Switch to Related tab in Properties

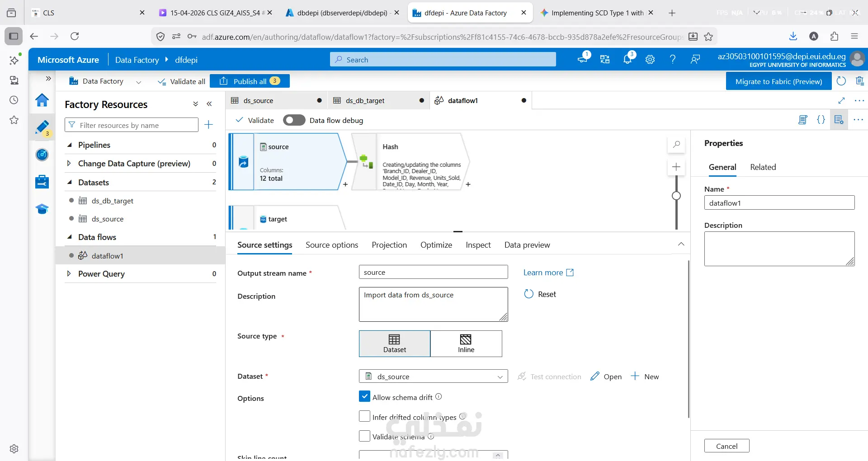pos(763,167)
